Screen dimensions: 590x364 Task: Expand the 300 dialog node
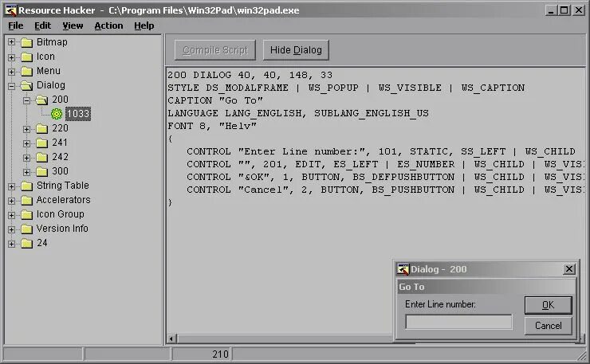26,172
